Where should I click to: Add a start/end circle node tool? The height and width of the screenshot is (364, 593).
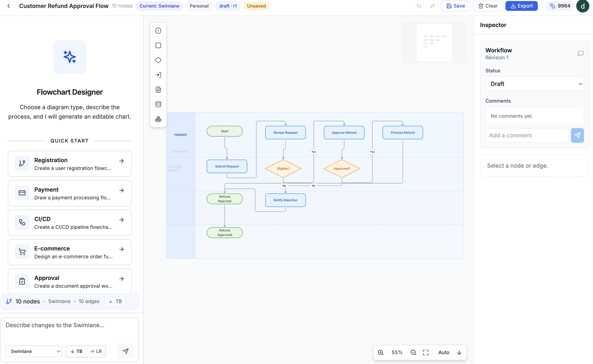tap(158, 31)
